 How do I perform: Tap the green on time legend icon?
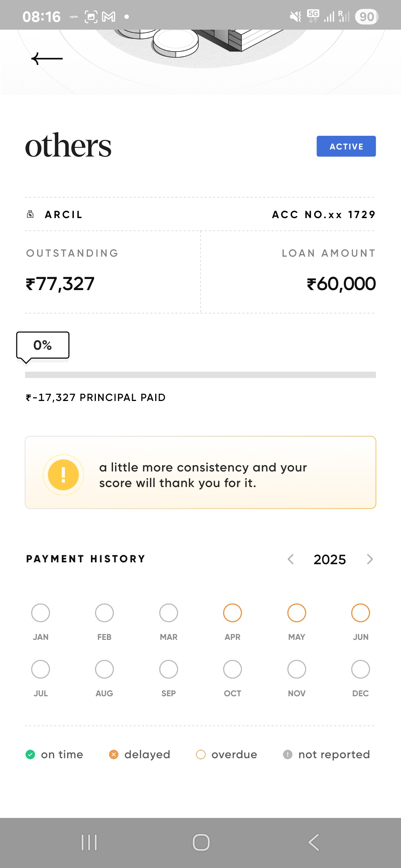click(x=30, y=754)
